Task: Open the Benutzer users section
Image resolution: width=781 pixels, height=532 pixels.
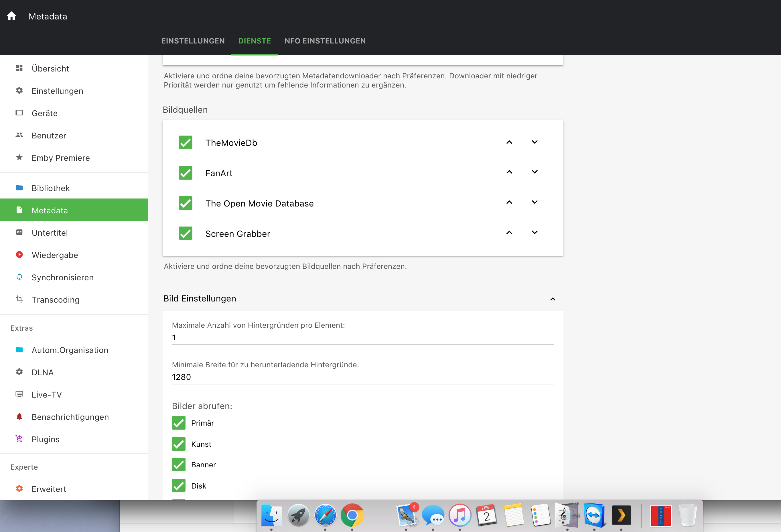Action: 74,136
